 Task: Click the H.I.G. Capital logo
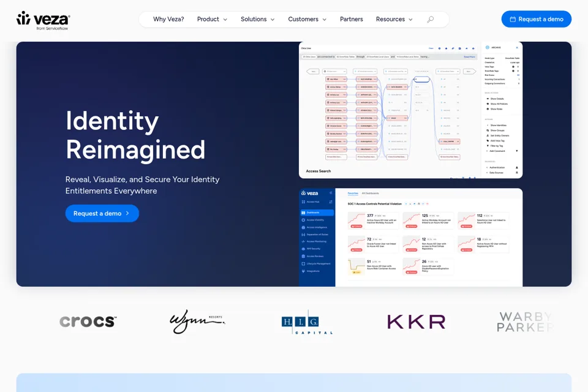point(307,322)
